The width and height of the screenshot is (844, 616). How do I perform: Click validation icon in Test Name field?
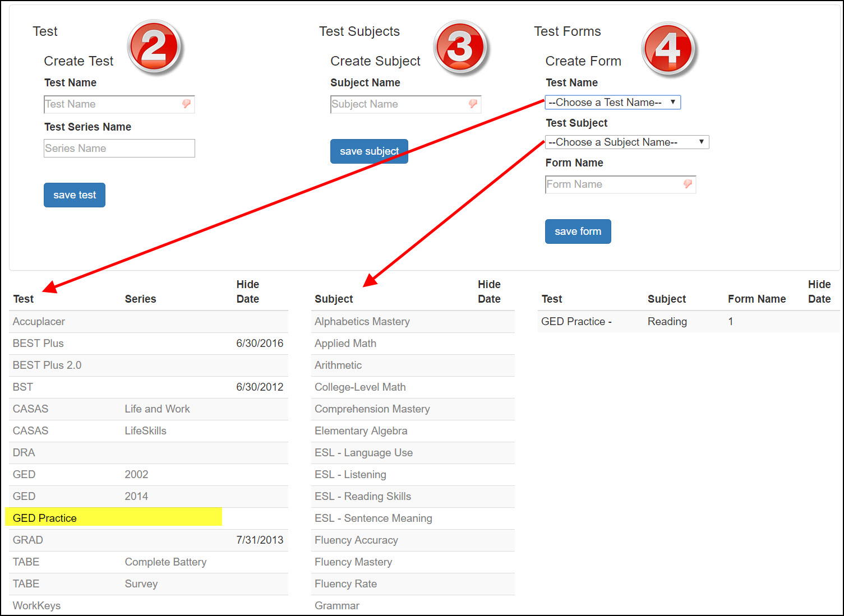coord(186,104)
